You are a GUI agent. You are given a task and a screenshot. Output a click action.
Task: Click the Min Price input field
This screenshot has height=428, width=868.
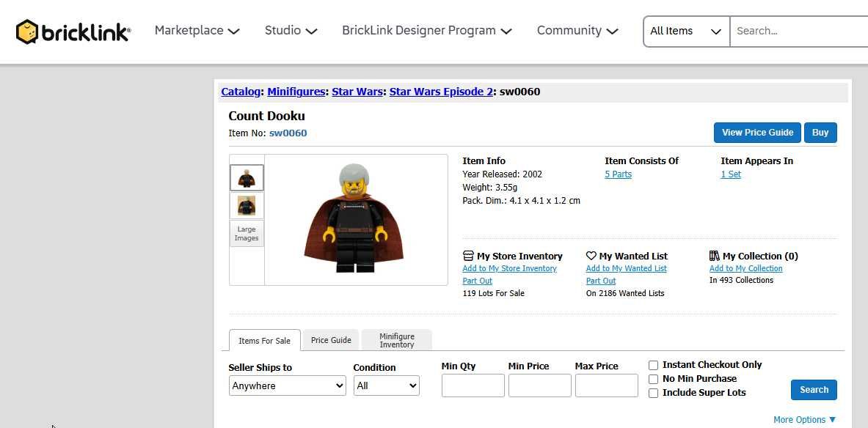pyautogui.click(x=540, y=385)
